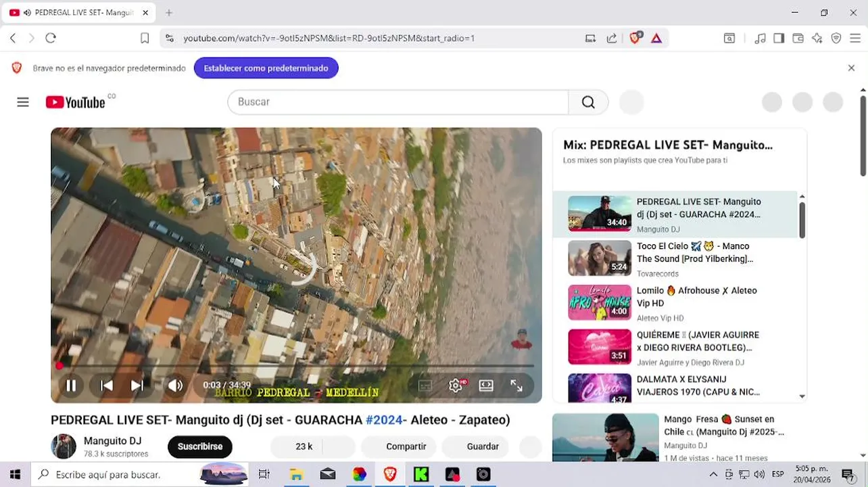Open system volume tray icon
Image resolution: width=868 pixels, height=487 pixels.
pyautogui.click(x=759, y=475)
